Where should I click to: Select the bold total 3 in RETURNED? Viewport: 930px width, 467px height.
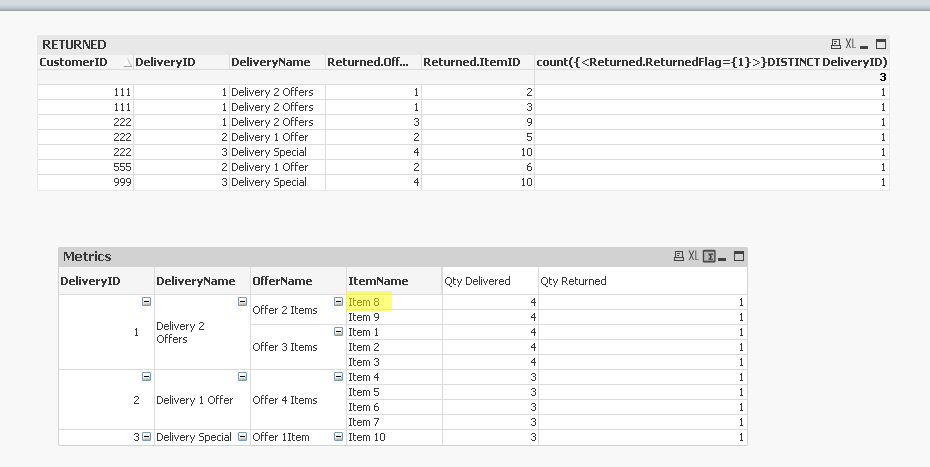(x=712, y=77)
